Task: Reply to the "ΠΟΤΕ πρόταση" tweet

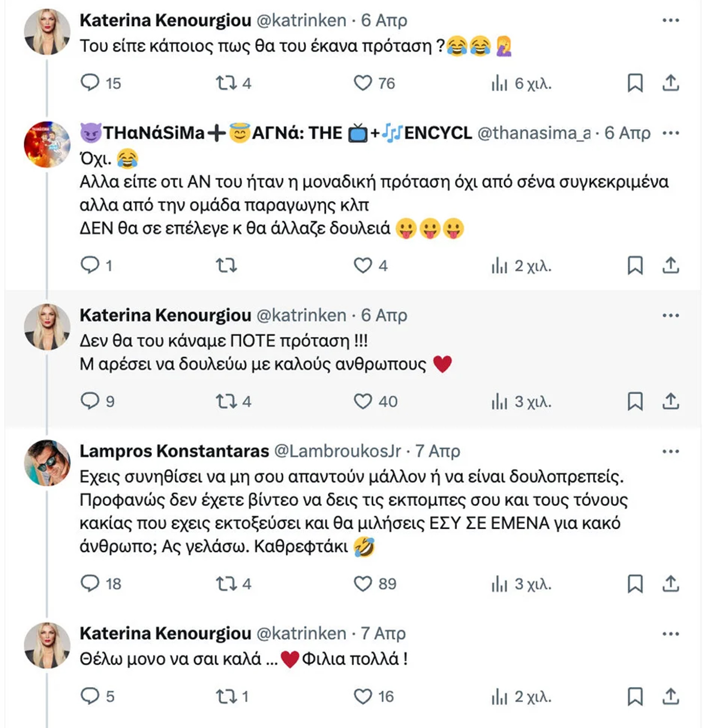Action: tap(90, 401)
